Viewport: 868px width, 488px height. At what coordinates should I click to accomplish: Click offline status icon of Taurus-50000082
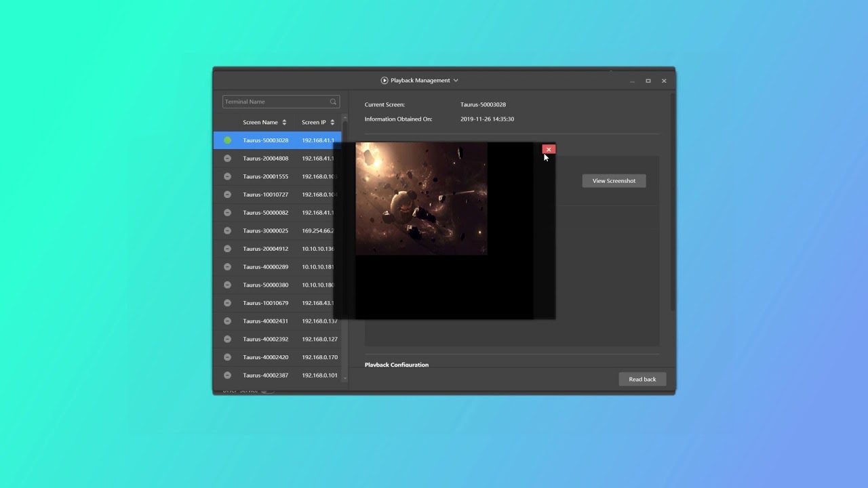[x=228, y=213]
